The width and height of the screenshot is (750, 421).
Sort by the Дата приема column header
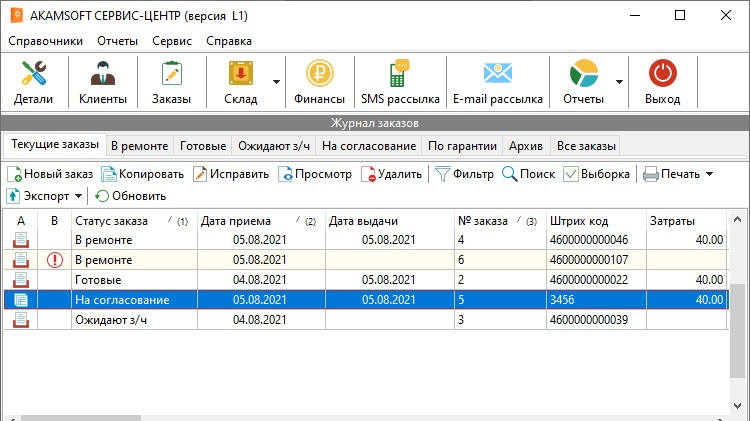(x=261, y=221)
